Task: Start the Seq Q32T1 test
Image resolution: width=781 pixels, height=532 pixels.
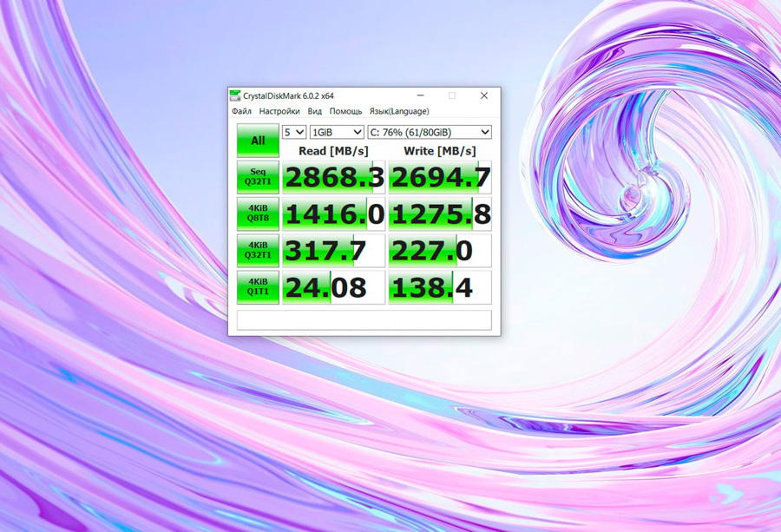Action: [258, 177]
